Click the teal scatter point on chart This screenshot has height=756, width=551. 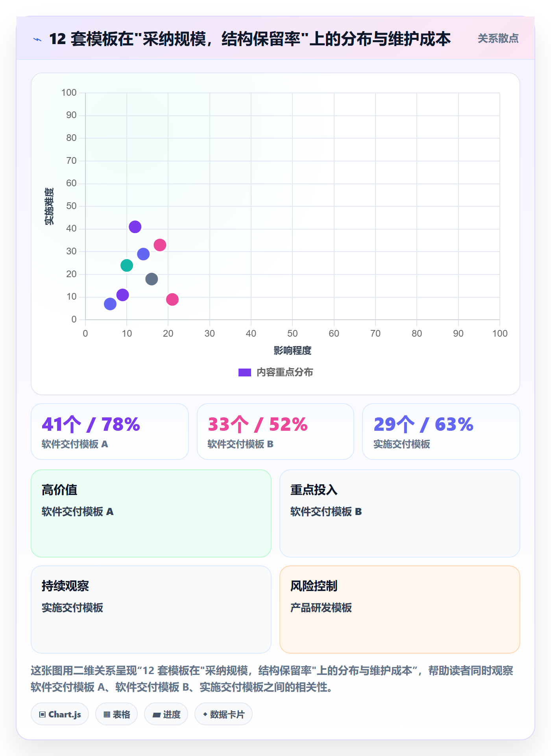pyautogui.click(x=127, y=265)
